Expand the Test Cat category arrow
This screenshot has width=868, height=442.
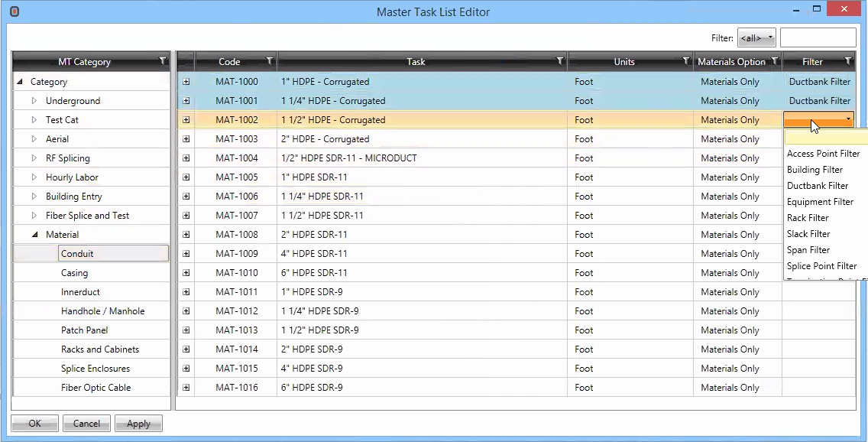(34, 119)
